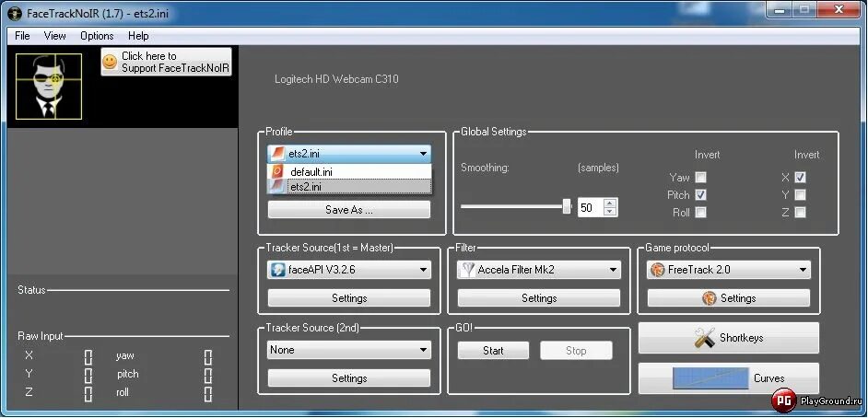This screenshot has width=868, height=418.
Task: Click the smoothing samples value field
Action: [x=592, y=207]
